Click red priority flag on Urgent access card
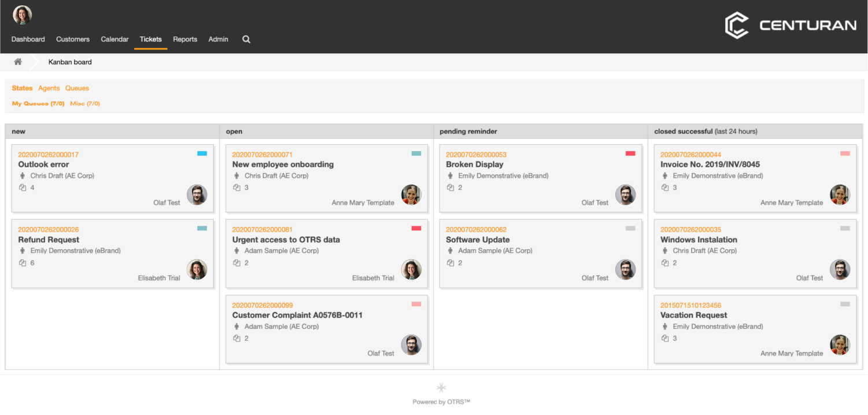The height and width of the screenshot is (415, 868). (416, 228)
